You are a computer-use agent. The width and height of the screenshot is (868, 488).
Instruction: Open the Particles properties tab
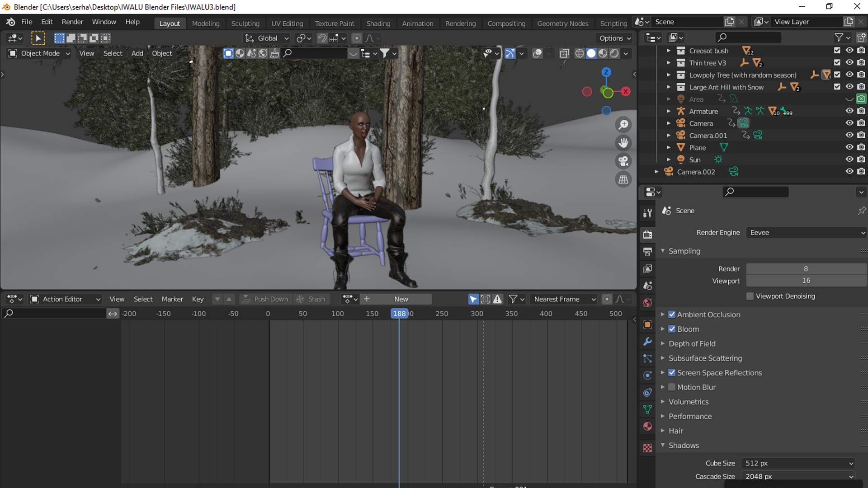pos(647,359)
